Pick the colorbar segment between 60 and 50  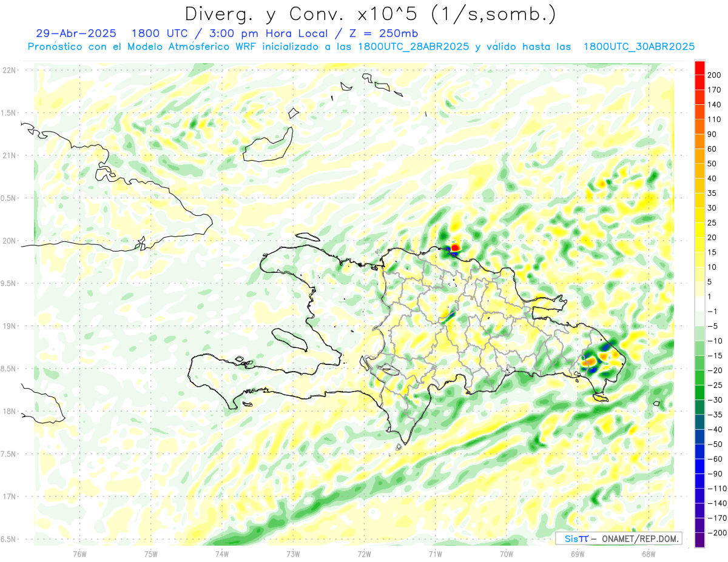pyautogui.click(x=699, y=156)
